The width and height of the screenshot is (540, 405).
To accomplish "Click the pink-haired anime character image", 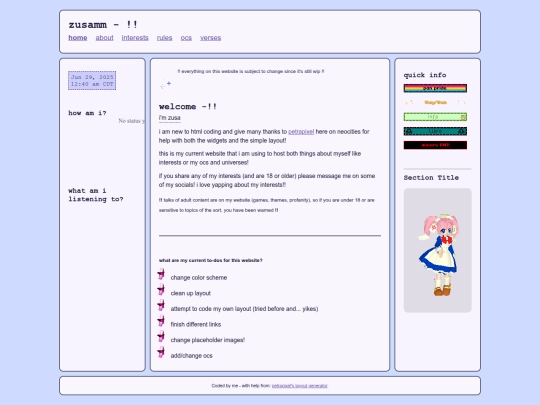I will (438, 250).
